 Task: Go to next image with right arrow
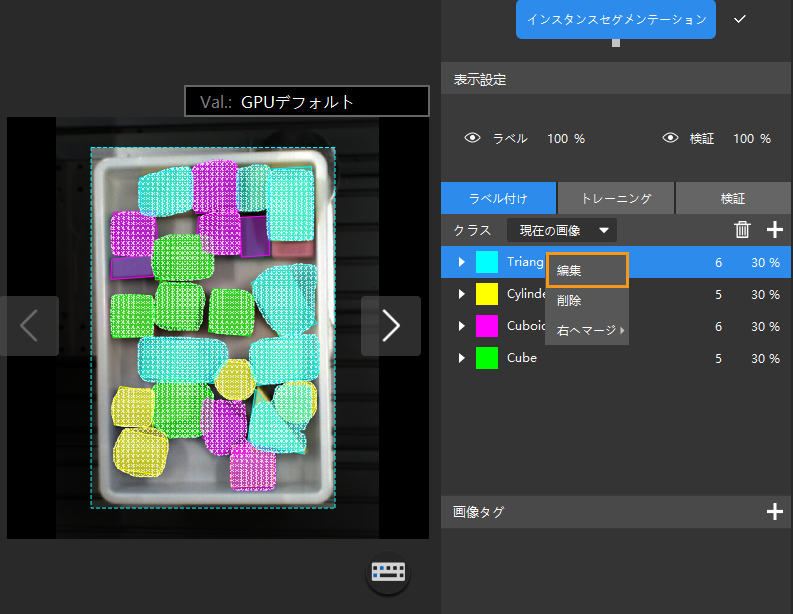(x=391, y=326)
